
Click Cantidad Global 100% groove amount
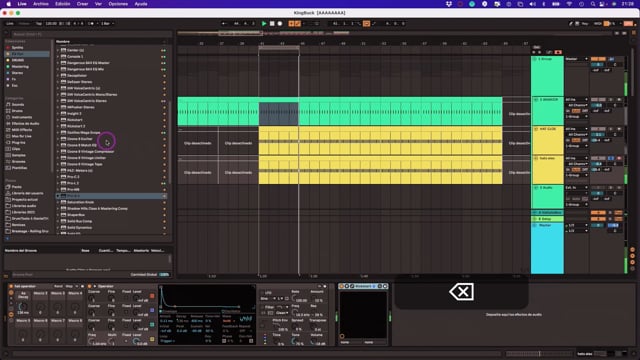click(164, 275)
